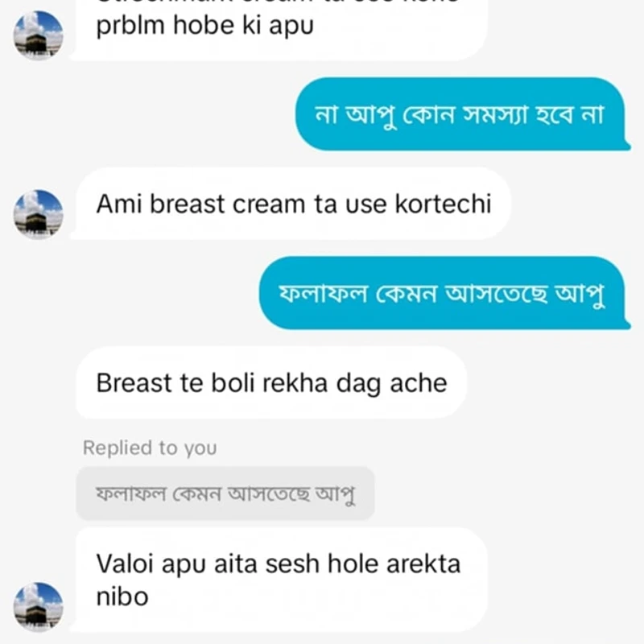Select the 'Valoi apu aita sesh hole arekta nibo' bubble

pos(279,580)
